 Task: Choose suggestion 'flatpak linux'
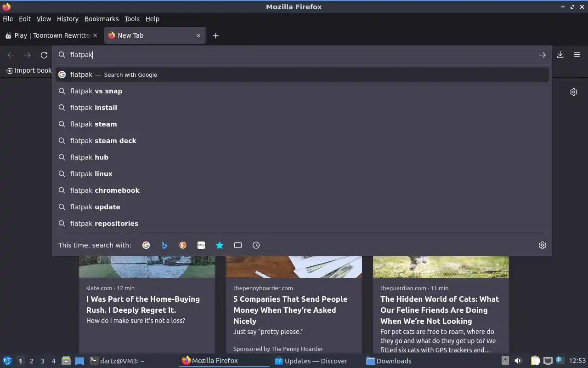coord(302,174)
